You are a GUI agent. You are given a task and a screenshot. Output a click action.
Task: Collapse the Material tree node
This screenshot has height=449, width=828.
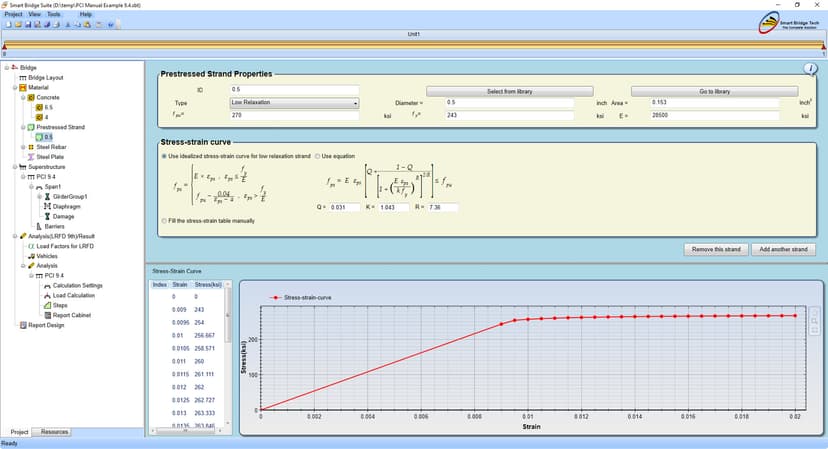15,88
